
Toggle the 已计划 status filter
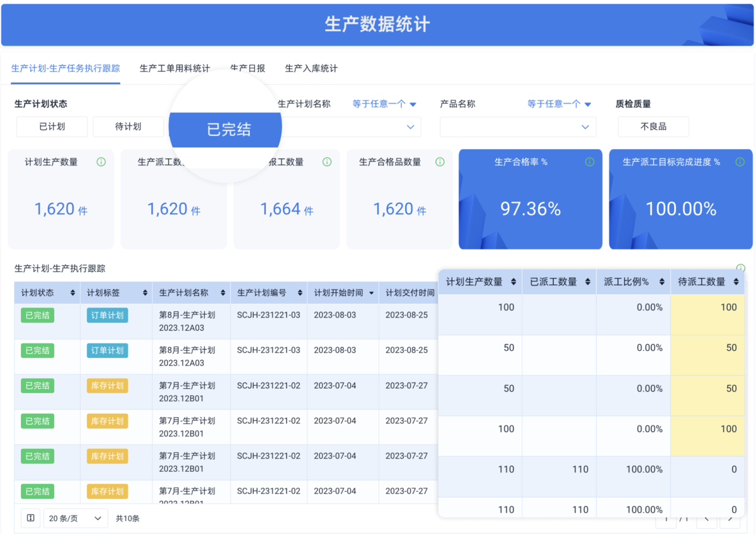tap(53, 127)
